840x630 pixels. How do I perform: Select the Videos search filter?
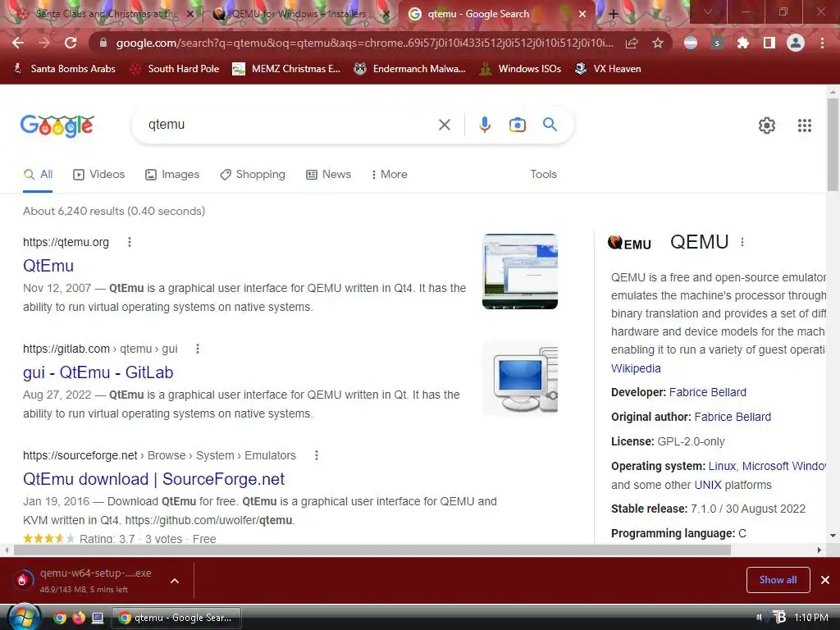[99, 175]
